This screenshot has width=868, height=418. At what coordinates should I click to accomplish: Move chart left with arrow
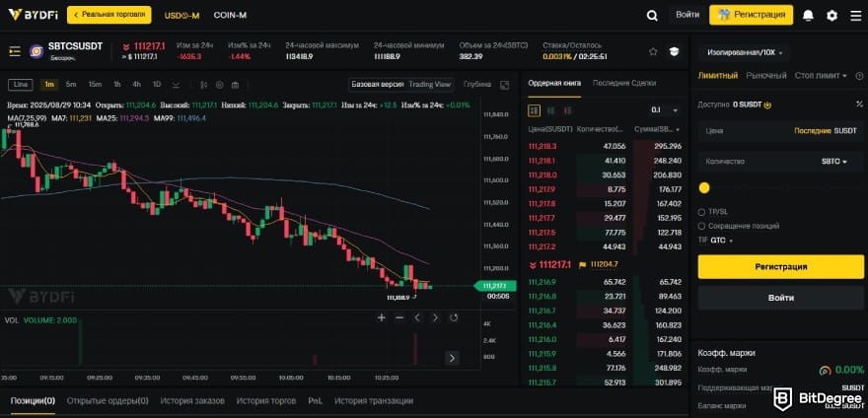[x=417, y=317]
